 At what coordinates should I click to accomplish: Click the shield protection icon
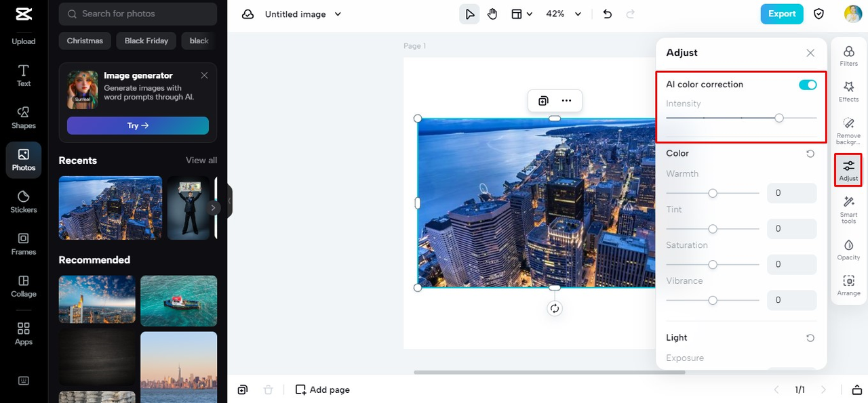point(819,14)
